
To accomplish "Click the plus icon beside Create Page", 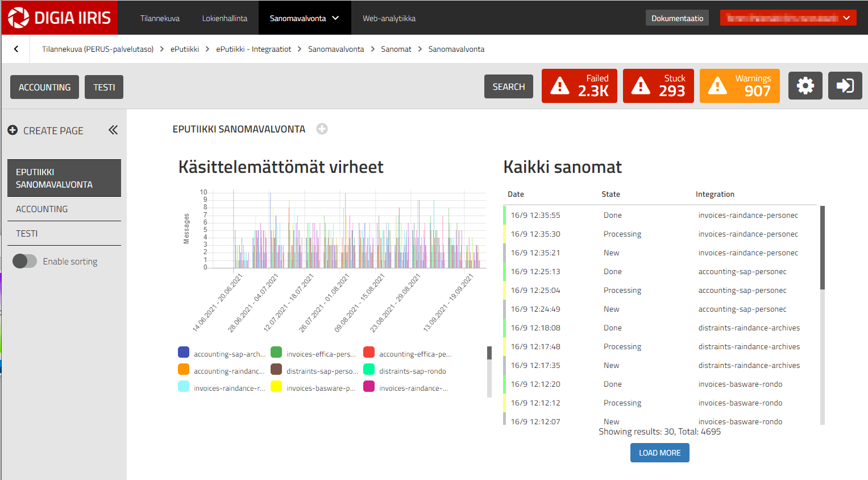I will [x=13, y=130].
